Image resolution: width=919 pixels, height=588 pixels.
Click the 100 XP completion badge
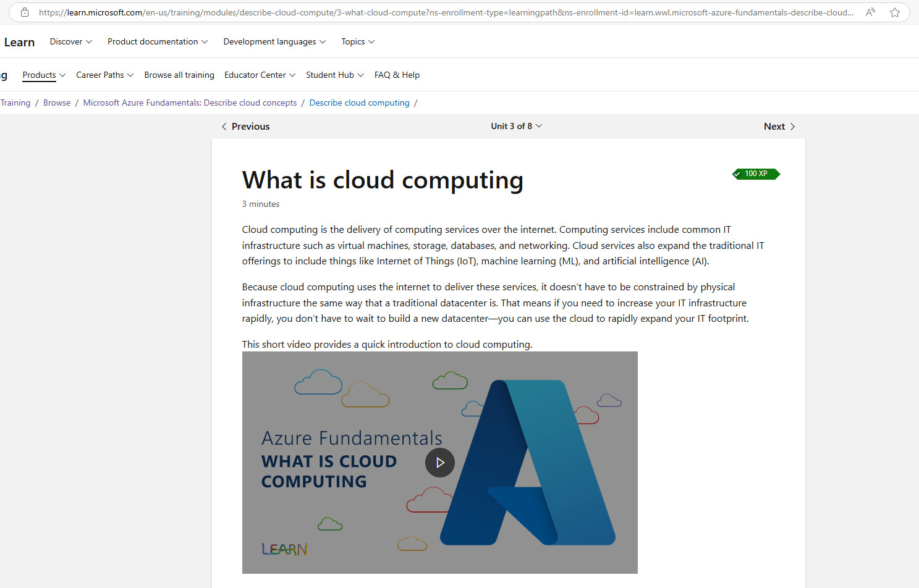[756, 174]
